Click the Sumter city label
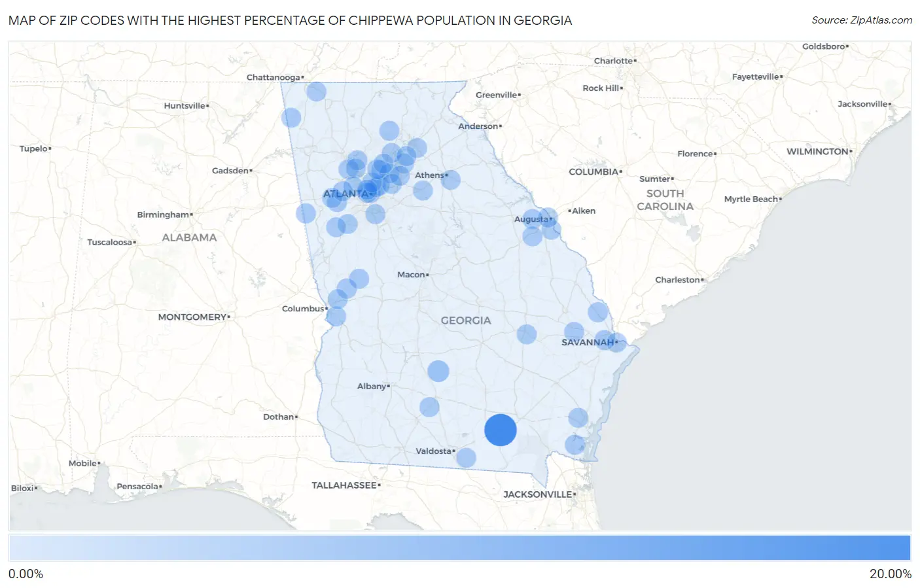 [x=654, y=179]
